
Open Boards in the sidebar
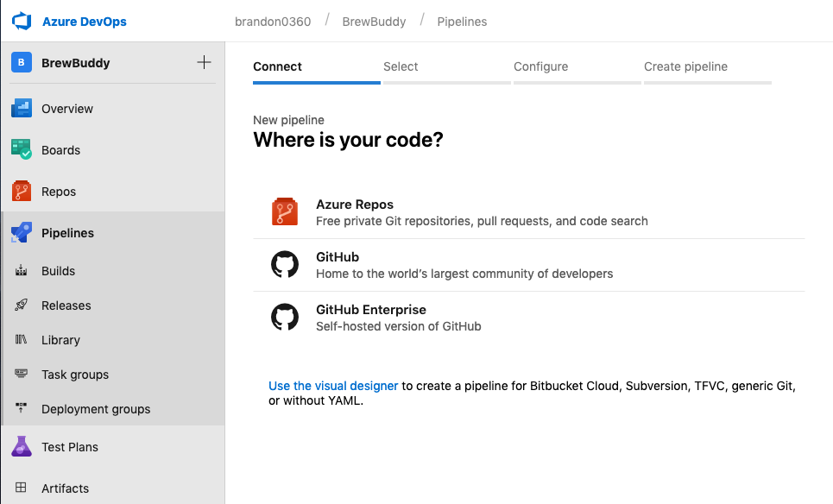pos(61,150)
